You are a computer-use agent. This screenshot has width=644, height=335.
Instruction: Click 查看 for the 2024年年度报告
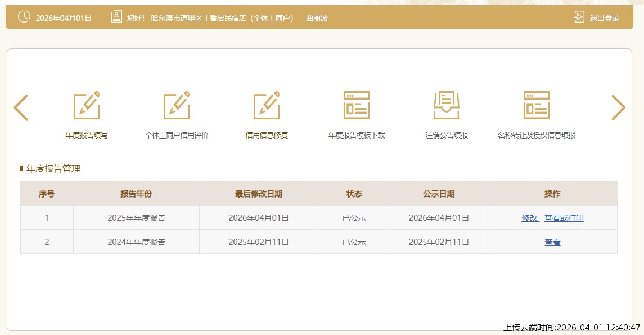pos(552,242)
